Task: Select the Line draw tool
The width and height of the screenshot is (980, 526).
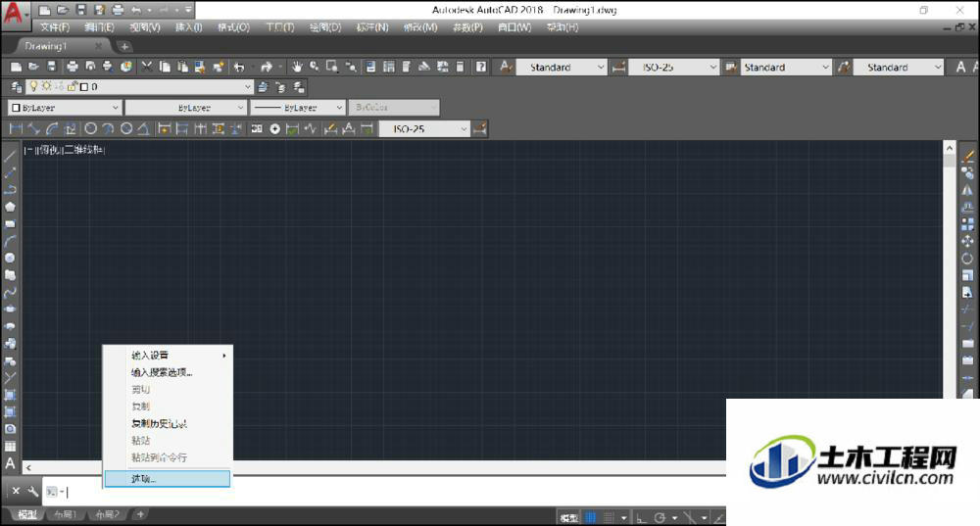Action: [10, 156]
